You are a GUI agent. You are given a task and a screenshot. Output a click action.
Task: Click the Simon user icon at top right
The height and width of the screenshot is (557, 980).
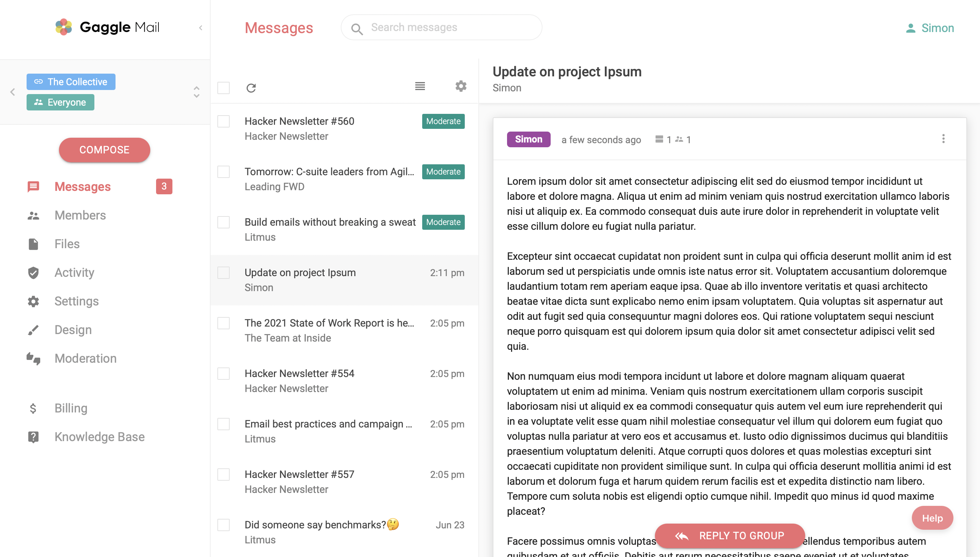[910, 28]
